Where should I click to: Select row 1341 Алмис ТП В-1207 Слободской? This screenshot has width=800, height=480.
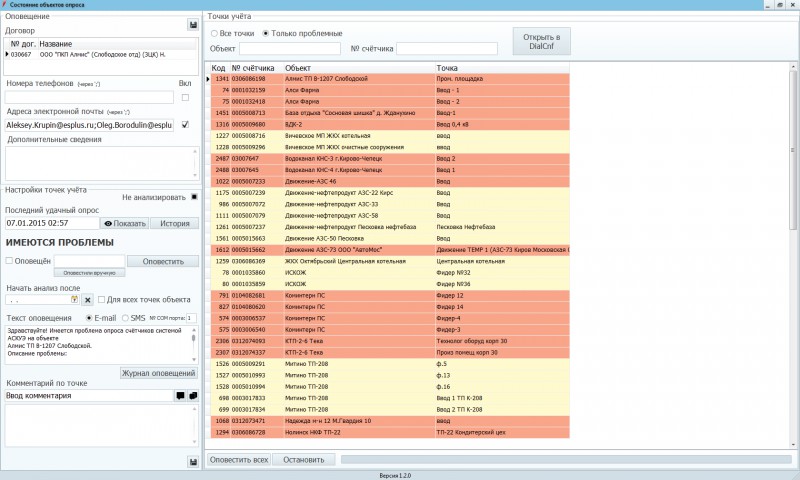pyautogui.click(x=390, y=79)
